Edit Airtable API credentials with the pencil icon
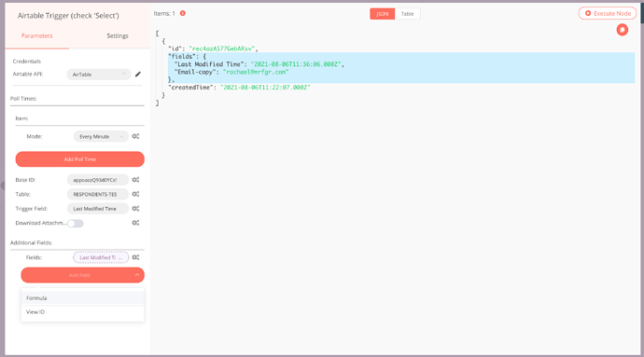 pyautogui.click(x=138, y=75)
